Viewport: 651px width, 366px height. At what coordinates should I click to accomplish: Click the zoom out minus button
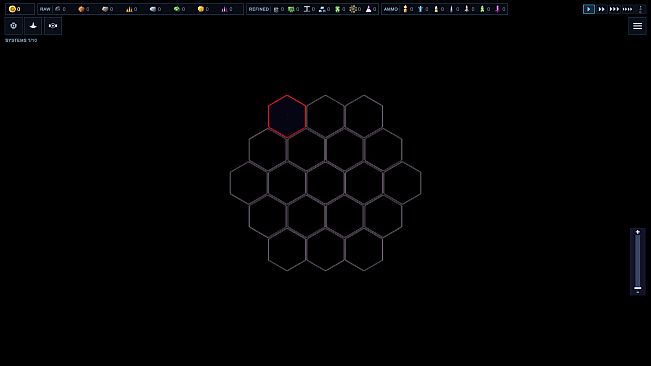coord(638,292)
